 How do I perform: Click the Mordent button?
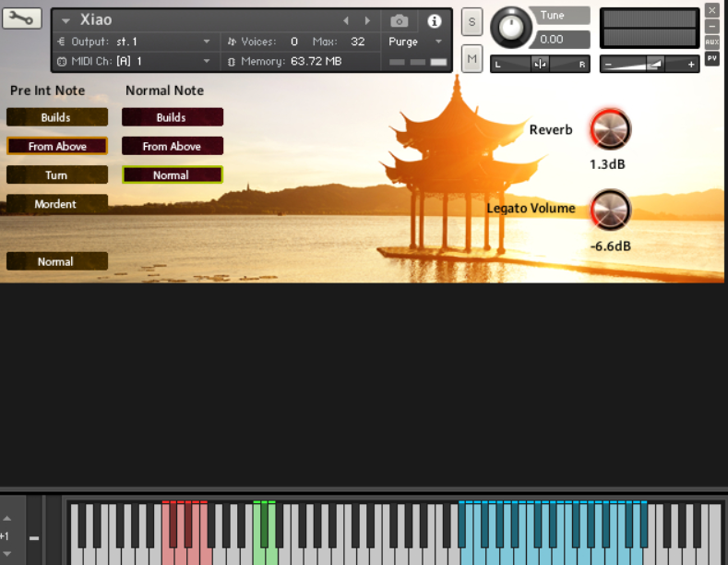tap(57, 203)
